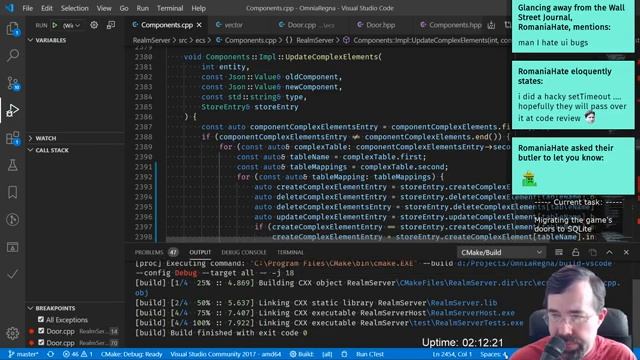Open the Bookmarks view icon
The height and width of the screenshot is (360, 640).
click(x=13, y=192)
